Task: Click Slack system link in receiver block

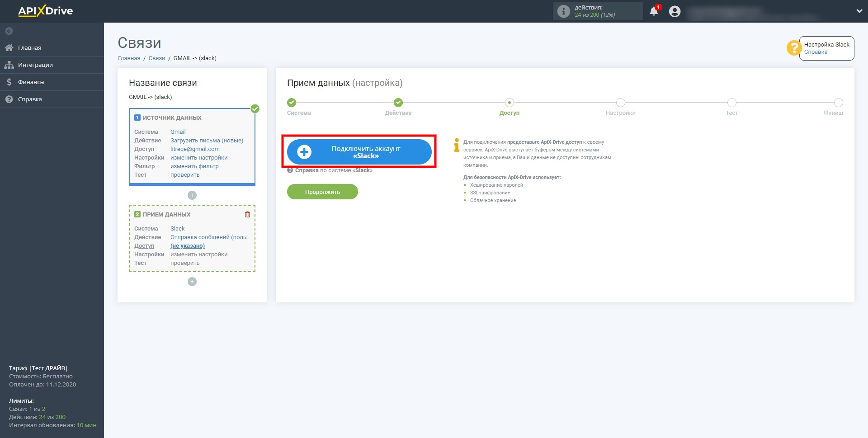Action: point(177,229)
